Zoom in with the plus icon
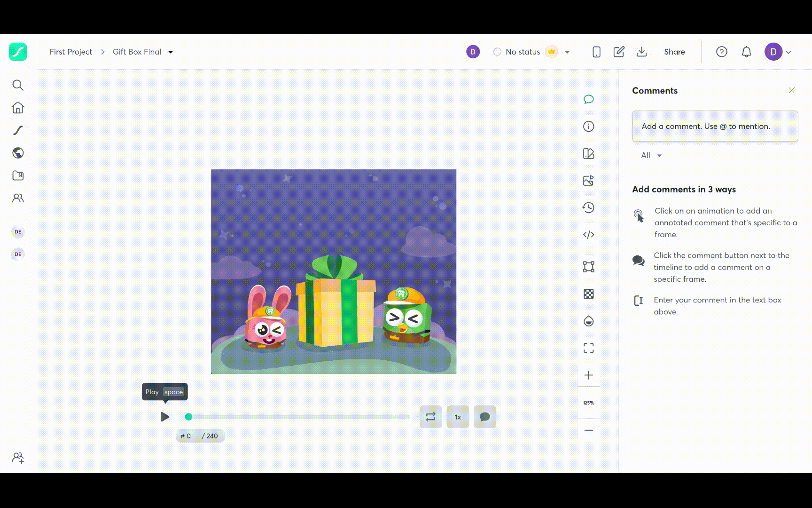 tap(589, 375)
